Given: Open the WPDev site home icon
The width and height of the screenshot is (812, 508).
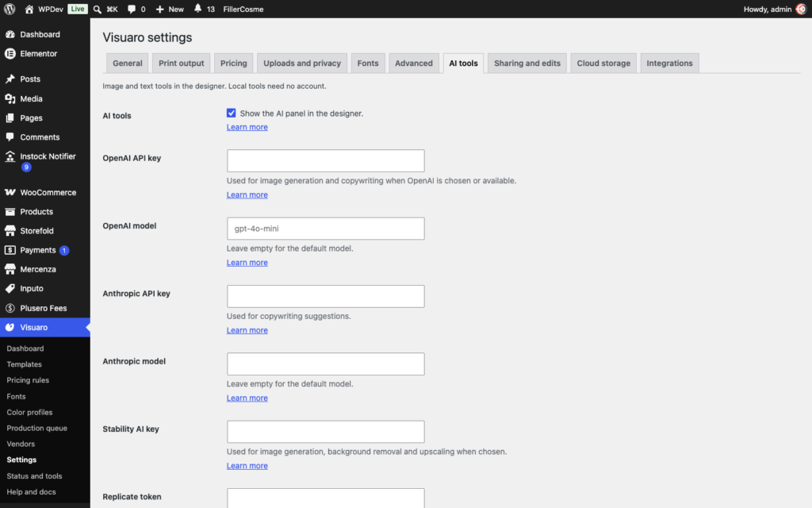Looking at the screenshot, I should (29, 9).
